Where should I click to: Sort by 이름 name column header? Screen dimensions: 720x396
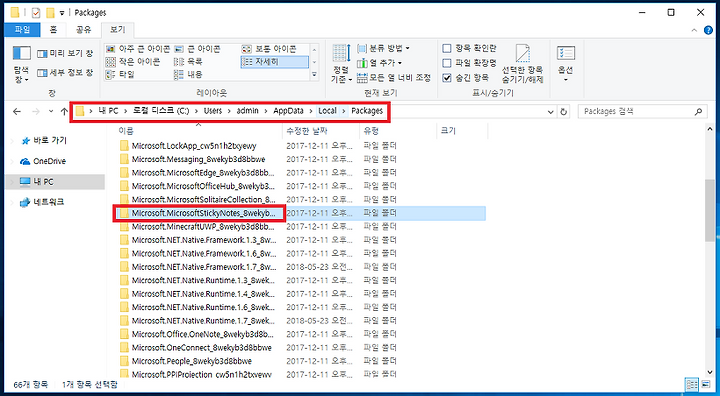coord(197,131)
